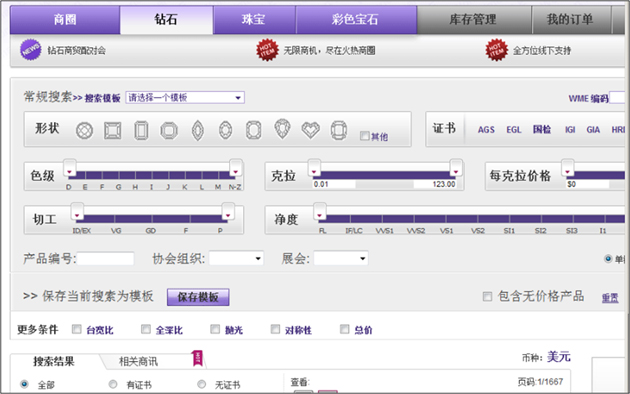
Task: Select the cushion diamond shape after the heart
Action: 339,130
